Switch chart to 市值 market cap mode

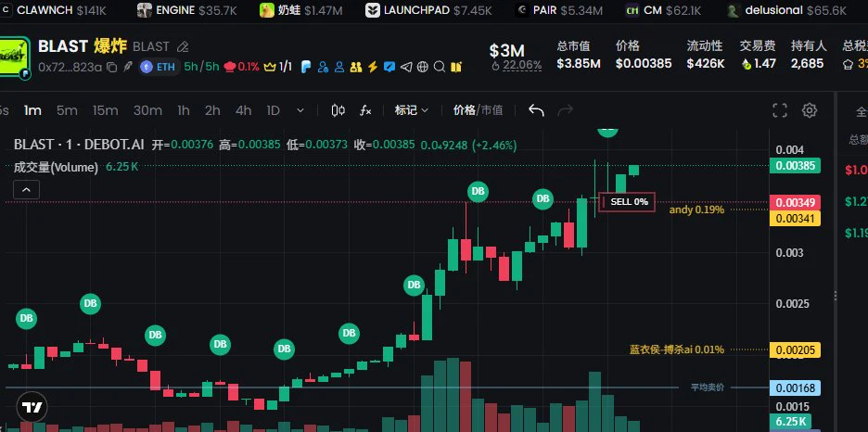[x=491, y=110]
